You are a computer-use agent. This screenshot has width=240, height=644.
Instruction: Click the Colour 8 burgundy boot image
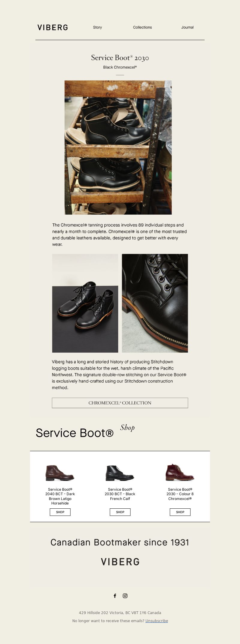click(x=180, y=472)
